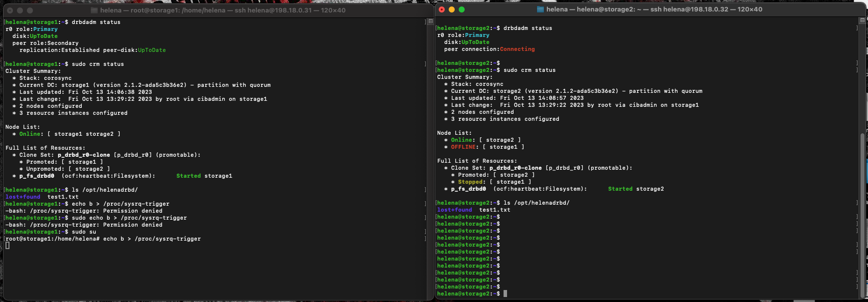
Task: Click the storage1 window title text
Action: point(222,10)
